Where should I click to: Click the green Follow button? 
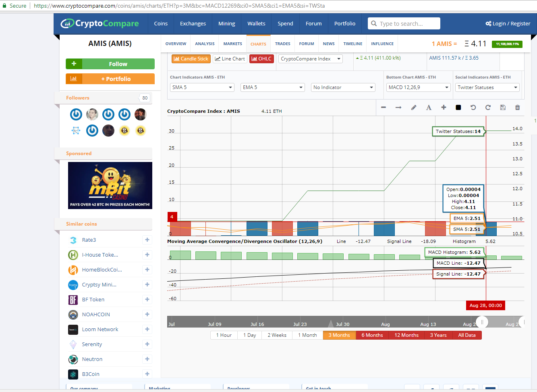click(x=110, y=64)
